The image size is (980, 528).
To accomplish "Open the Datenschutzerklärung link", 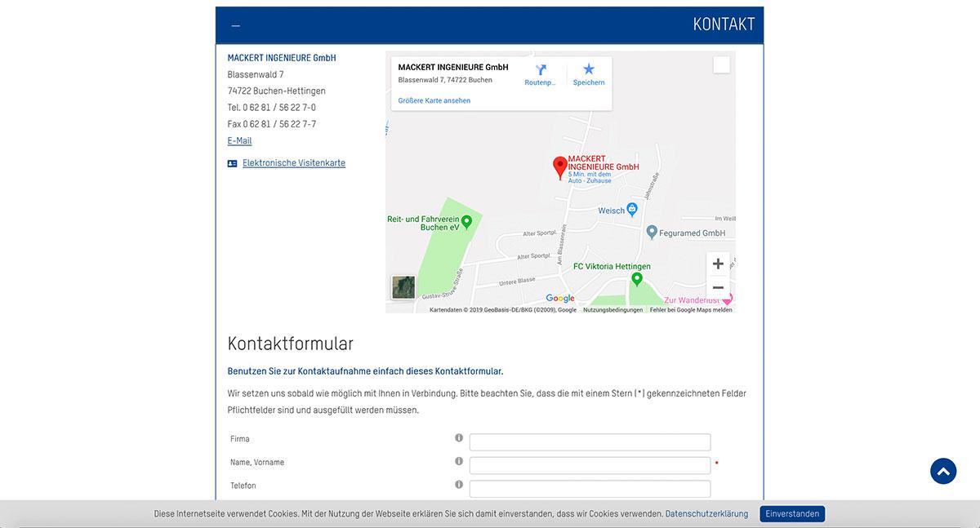I will click(706, 514).
